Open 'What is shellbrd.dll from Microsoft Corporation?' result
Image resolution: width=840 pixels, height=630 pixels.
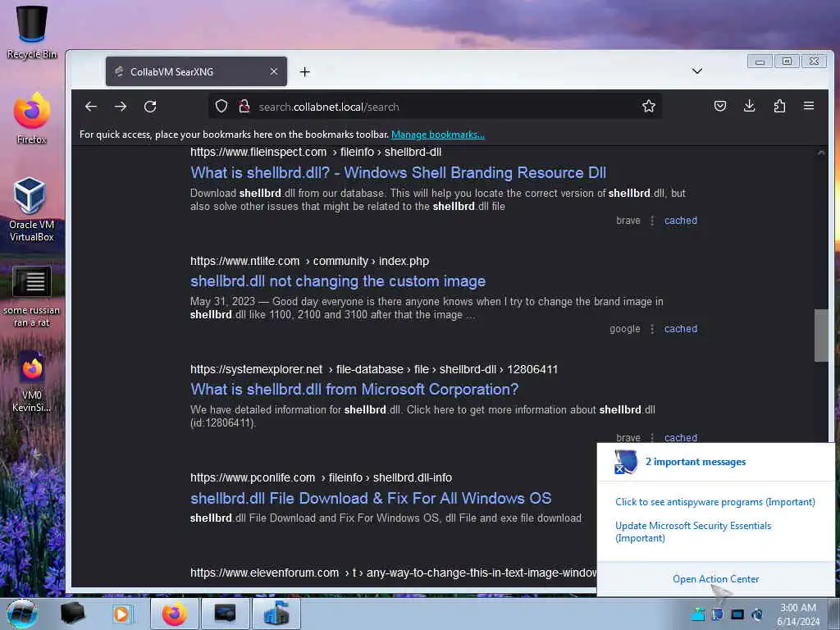(354, 390)
